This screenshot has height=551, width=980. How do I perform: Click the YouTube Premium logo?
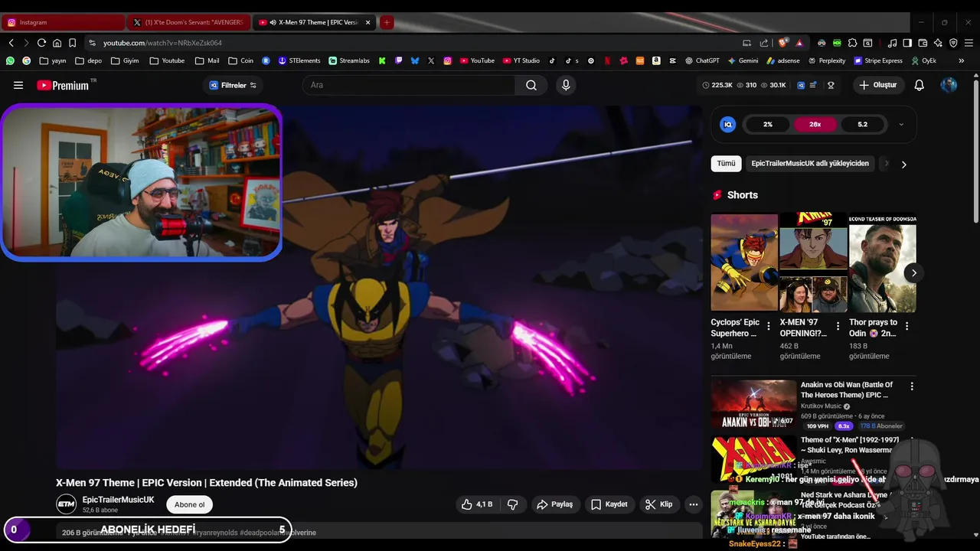pyautogui.click(x=63, y=86)
